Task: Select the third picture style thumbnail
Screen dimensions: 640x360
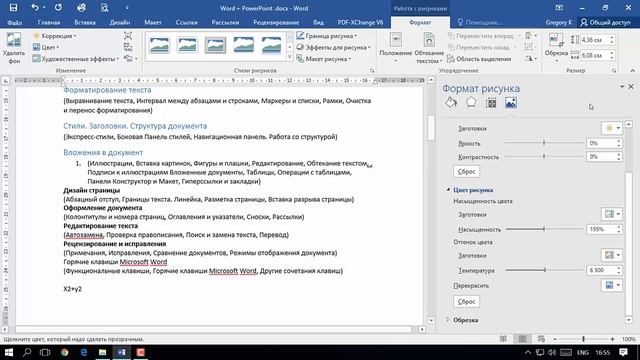Action: point(215,45)
